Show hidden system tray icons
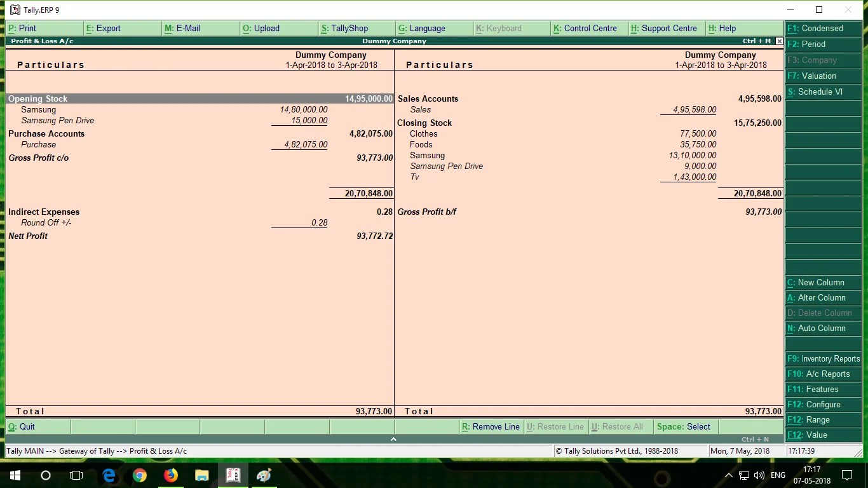868x488 pixels. (x=729, y=475)
